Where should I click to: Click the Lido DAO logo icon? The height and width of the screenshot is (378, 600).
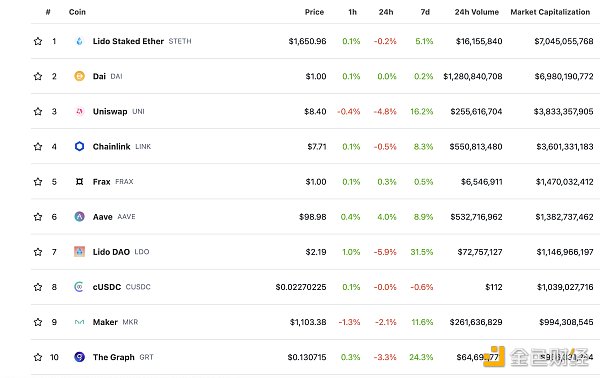(79, 252)
